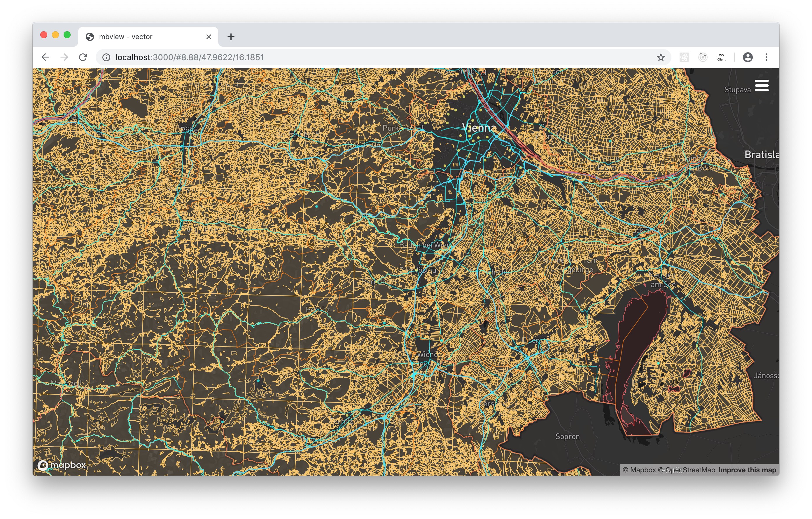Open Chrome three-dot options menu
812x519 pixels.
point(766,58)
